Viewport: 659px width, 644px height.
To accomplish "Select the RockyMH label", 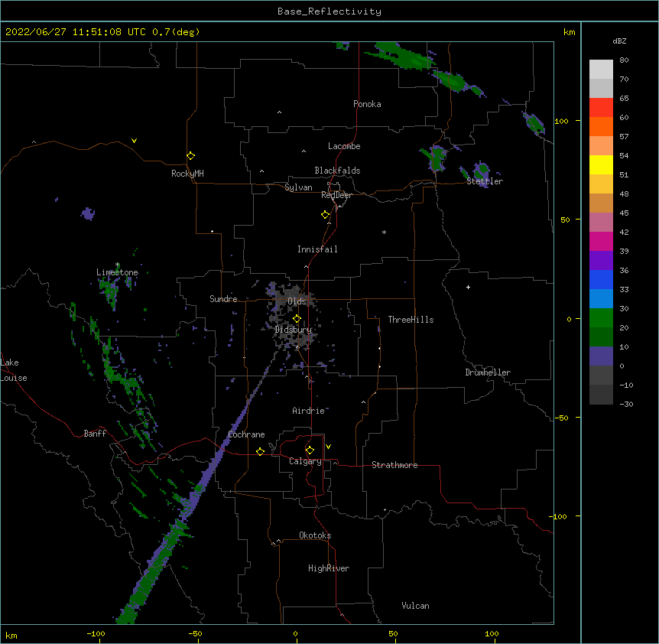I will coord(187,174).
